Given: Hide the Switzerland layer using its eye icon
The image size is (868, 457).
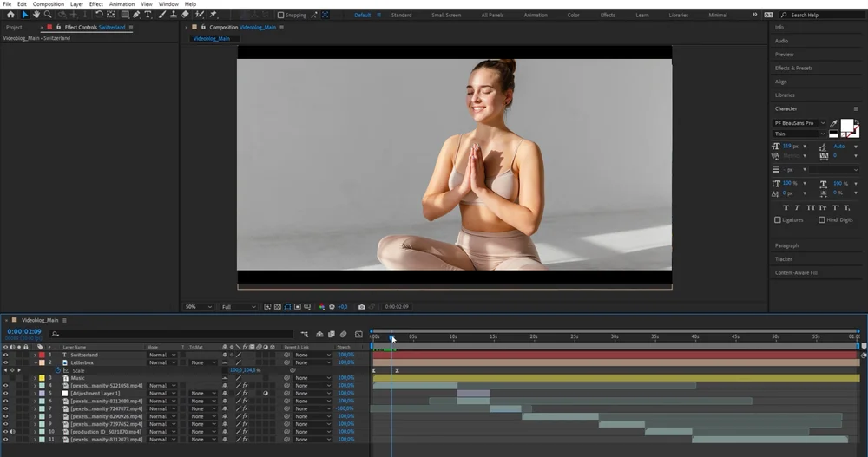Looking at the screenshot, I should [5, 355].
